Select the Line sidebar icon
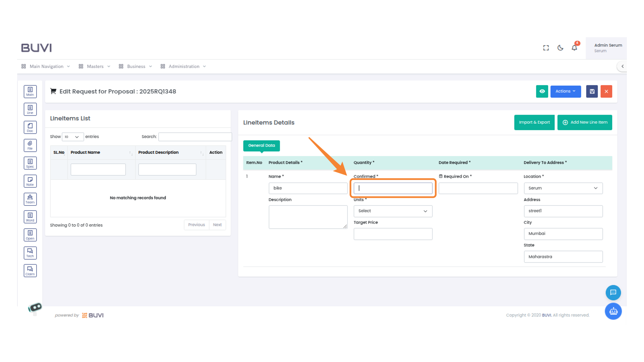Image resolution: width=644 pixels, height=362 pixels. [x=30, y=109]
